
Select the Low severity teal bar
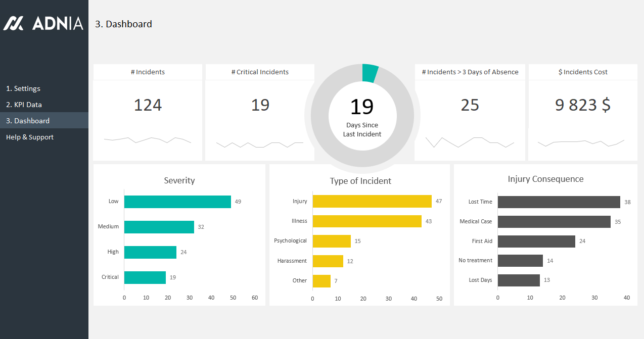(x=177, y=202)
